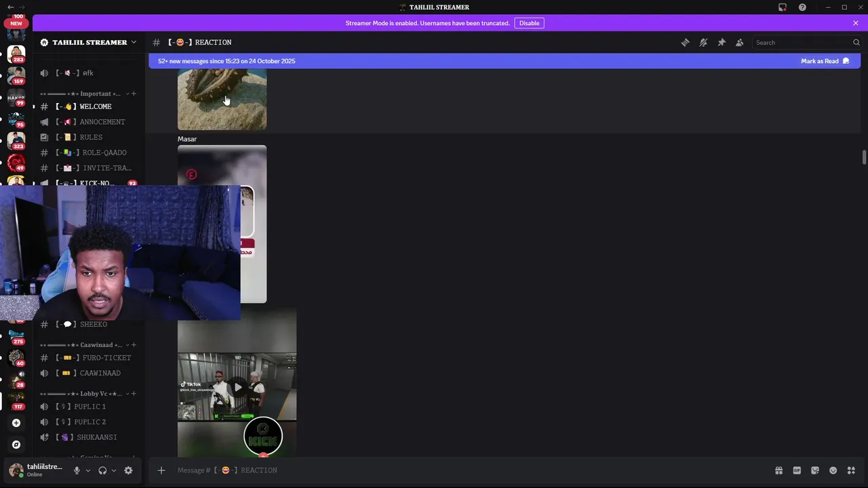
Task: Add a Server plus icon
Action: [x=16, y=423]
